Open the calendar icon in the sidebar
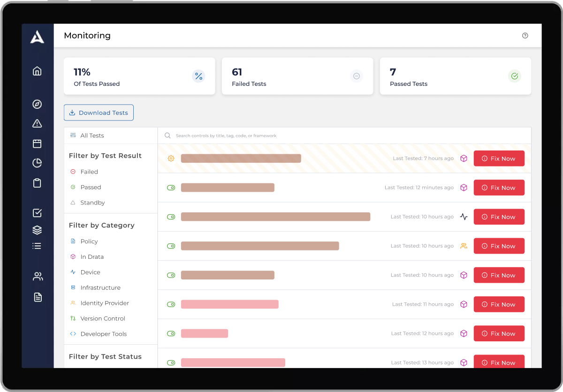Image resolution: width=563 pixels, height=392 pixels. 37,143
